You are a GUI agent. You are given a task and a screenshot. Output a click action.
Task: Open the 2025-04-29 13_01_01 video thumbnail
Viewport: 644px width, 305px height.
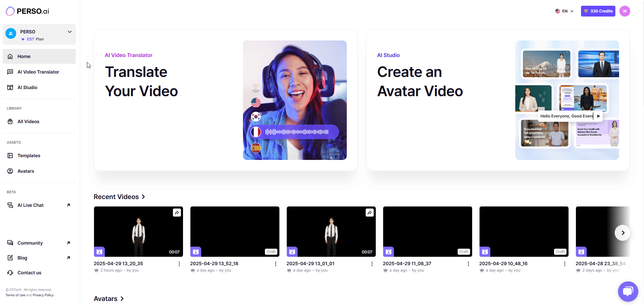331,231
